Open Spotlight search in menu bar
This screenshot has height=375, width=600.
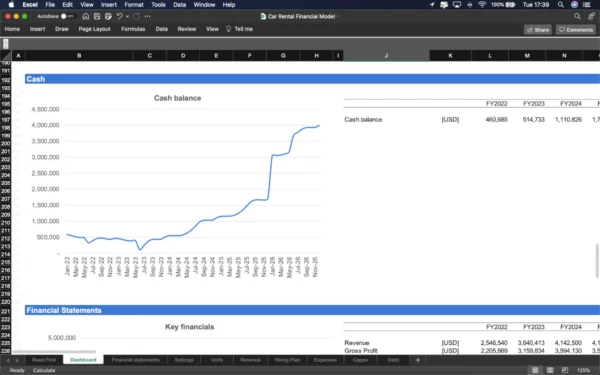click(x=561, y=5)
